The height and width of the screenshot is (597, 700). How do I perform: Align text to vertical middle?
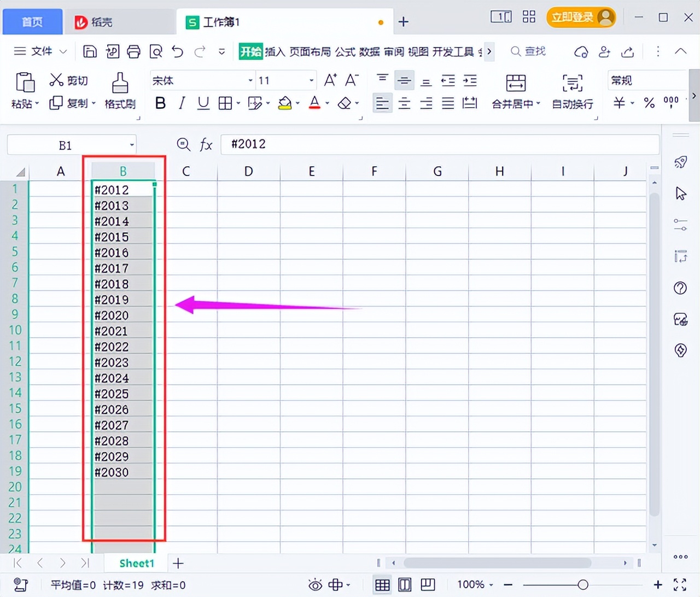(x=404, y=80)
